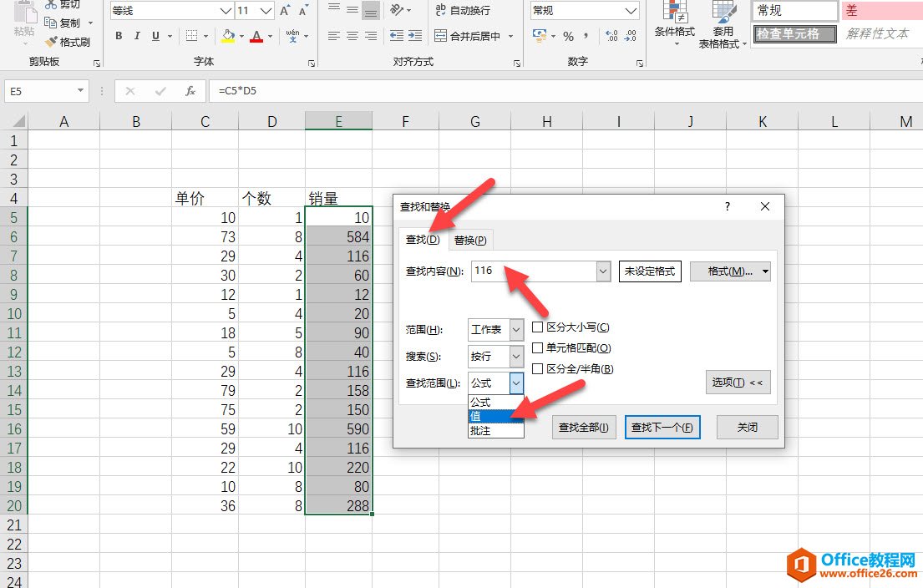923x588 pixels.
Task: Decrease decimal places
Action: 631,36
